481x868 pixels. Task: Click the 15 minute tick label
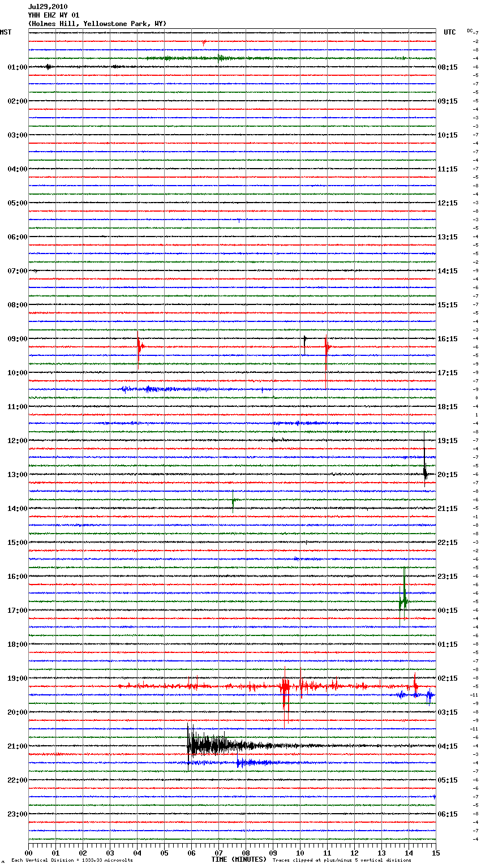click(x=436, y=853)
